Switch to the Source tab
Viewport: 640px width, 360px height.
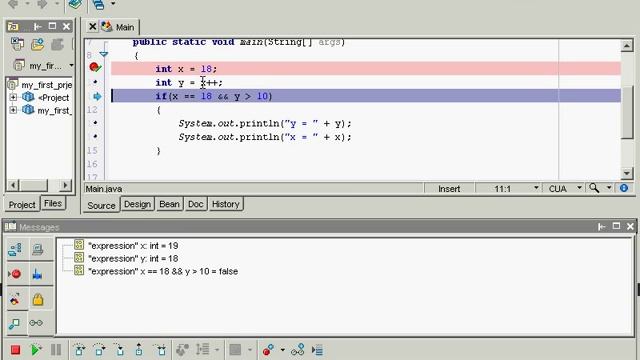click(101, 205)
